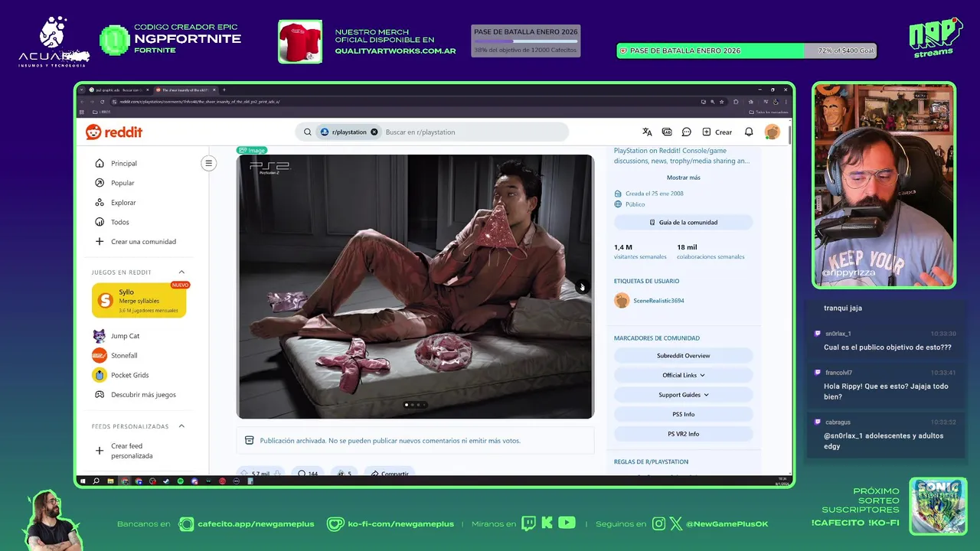Open a new browser tab
This screenshot has height=551, width=980.
[224, 90]
